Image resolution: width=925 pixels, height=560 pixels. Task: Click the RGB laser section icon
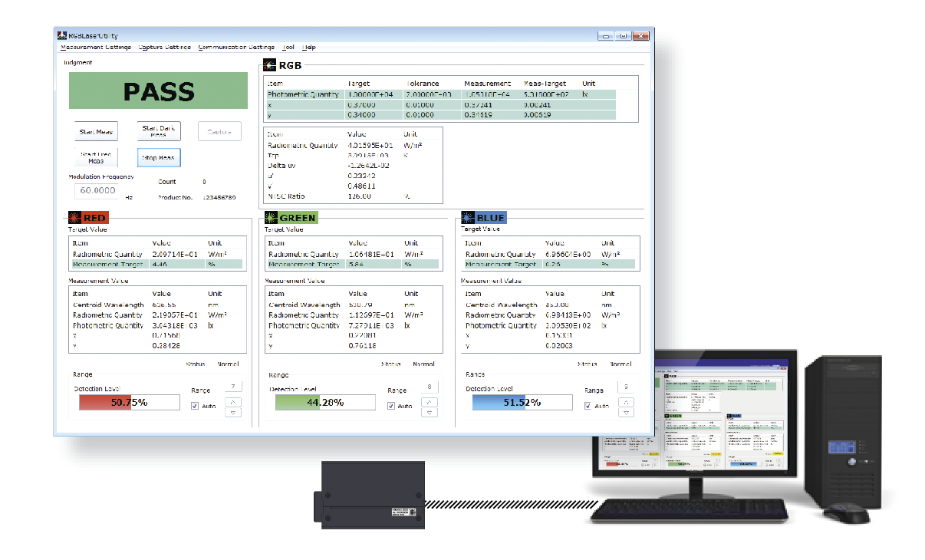point(269,65)
